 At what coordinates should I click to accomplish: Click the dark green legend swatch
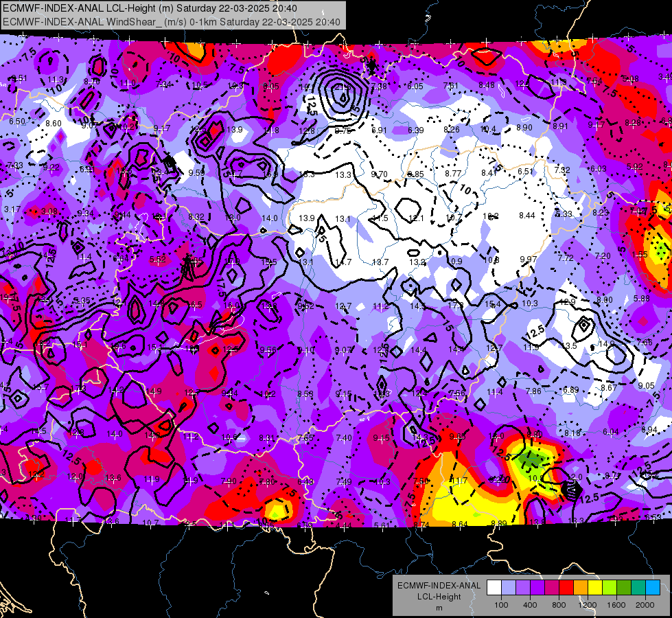click(x=624, y=588)
